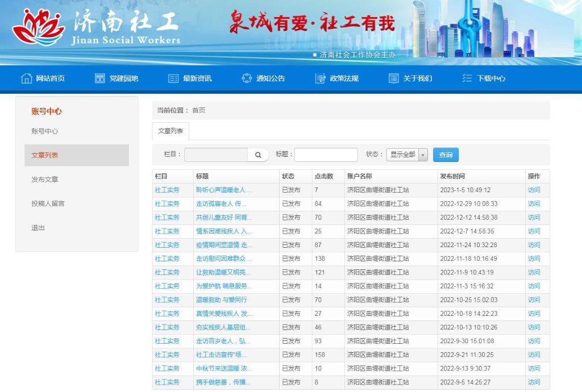The image size is (582, 392).
Task: Select the 文章列表 tab
Action: 171,131
